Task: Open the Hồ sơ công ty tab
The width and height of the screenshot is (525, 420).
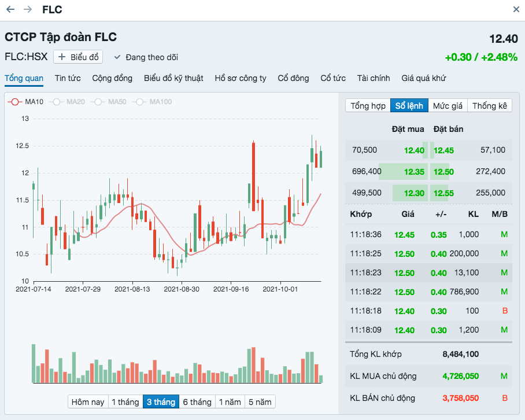Action: point(241,78)
